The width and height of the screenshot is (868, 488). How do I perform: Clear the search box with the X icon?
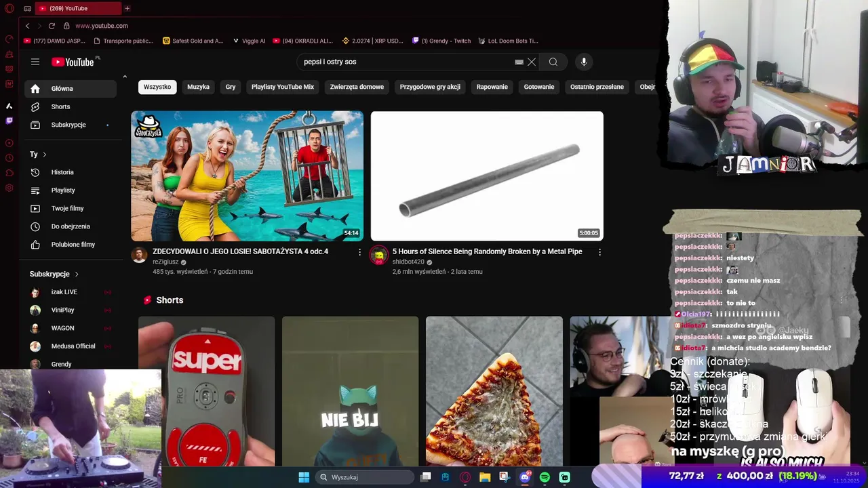tap(532, 62)
